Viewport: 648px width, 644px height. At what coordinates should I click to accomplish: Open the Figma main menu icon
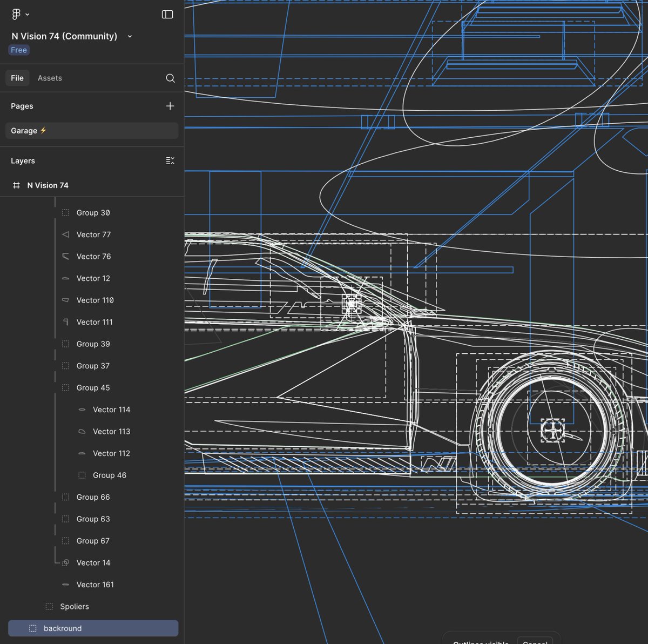(16, 14)
